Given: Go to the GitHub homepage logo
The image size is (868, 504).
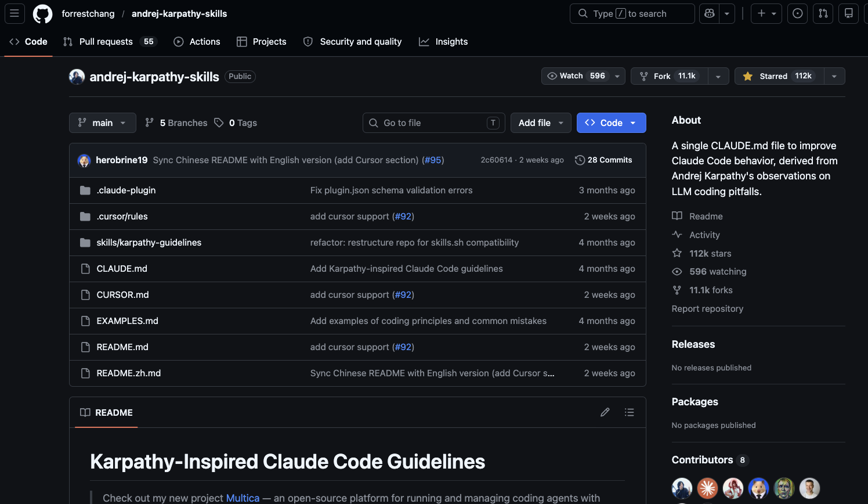Looking at the screenshot, I should 42,13.
